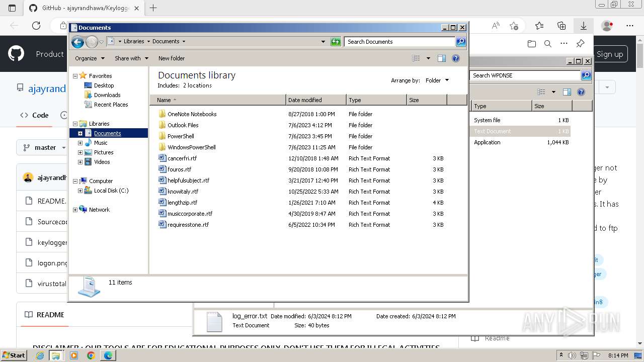Open the master branch dropdown on GitHub
Screen dimensions: 644x362
coord(45,147)
